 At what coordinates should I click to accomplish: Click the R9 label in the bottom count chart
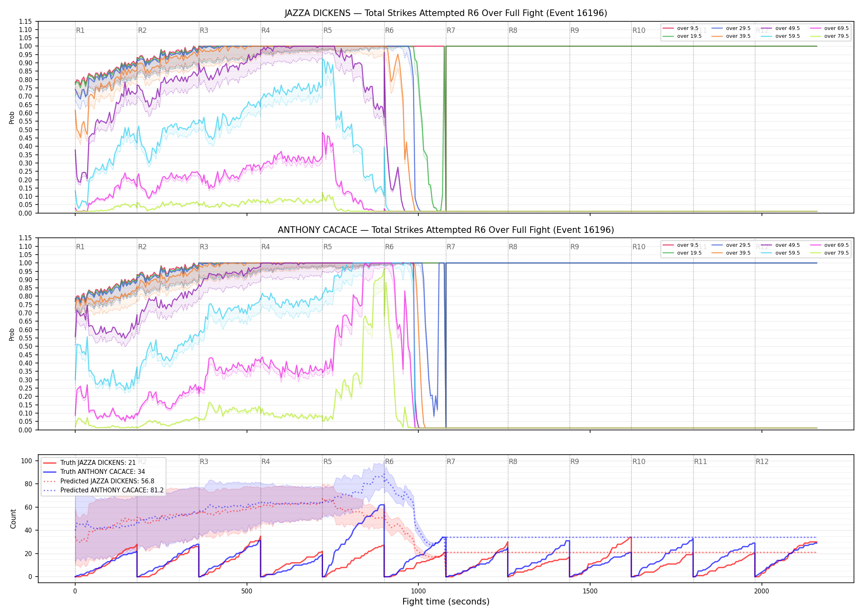tap(575, 462)
